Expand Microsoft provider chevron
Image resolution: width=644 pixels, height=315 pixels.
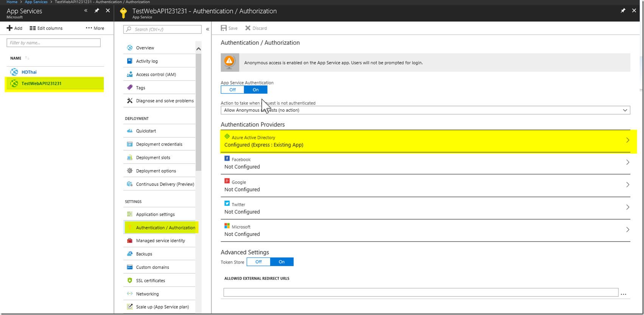click(628, 230)
